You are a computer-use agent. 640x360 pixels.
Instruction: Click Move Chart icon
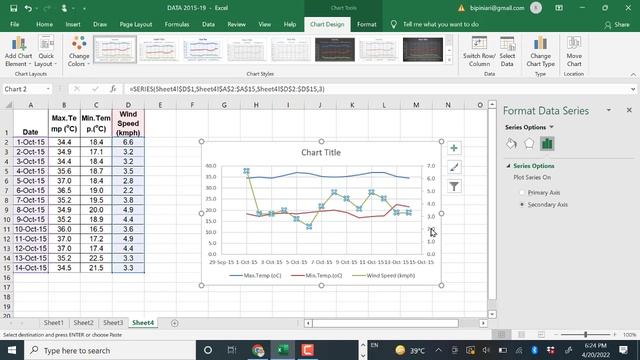574,51
